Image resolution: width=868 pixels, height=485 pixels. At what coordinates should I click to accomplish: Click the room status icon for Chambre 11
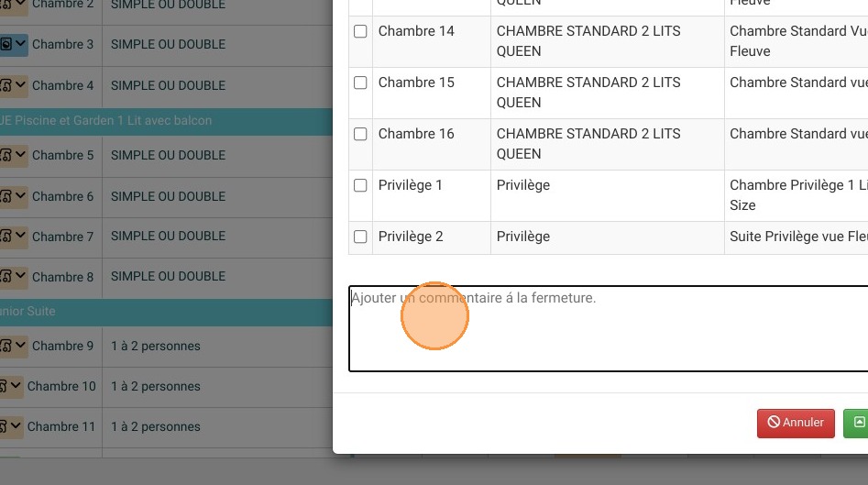click(x=4, y=426)
